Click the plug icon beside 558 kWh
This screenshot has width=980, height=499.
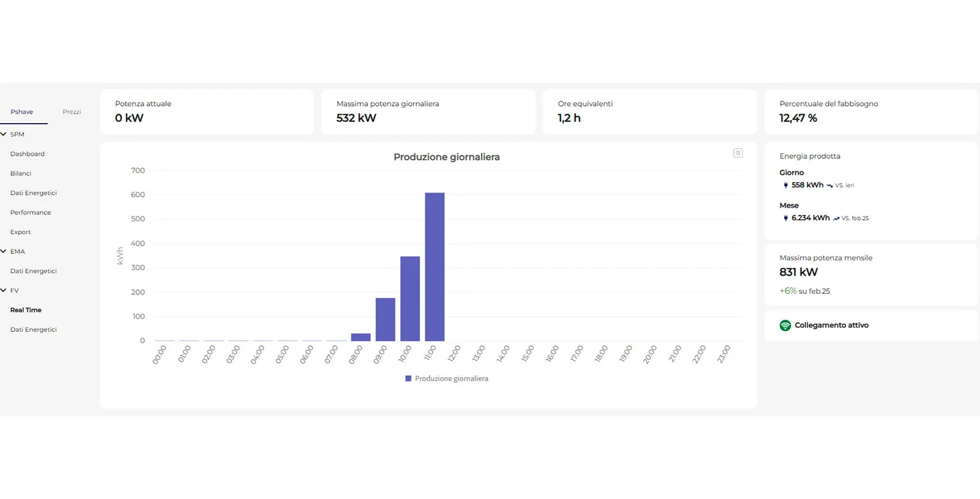tap(786, 185)
